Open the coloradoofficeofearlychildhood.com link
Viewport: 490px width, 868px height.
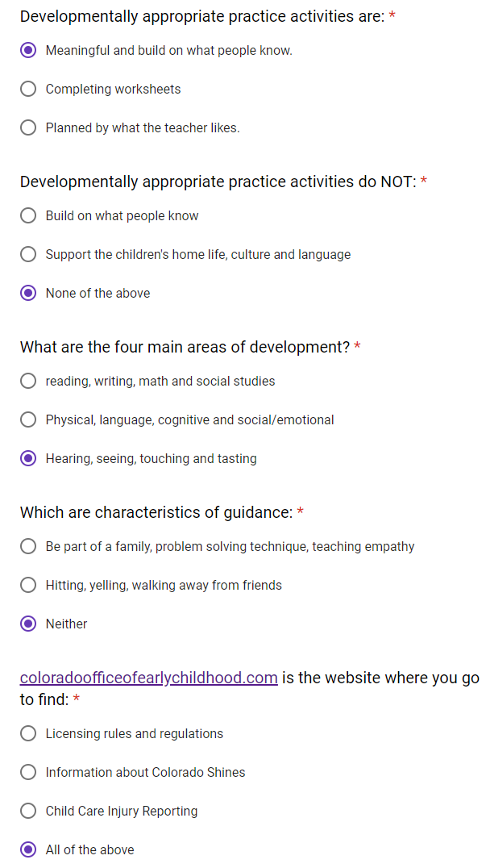[x=148, y=678]
